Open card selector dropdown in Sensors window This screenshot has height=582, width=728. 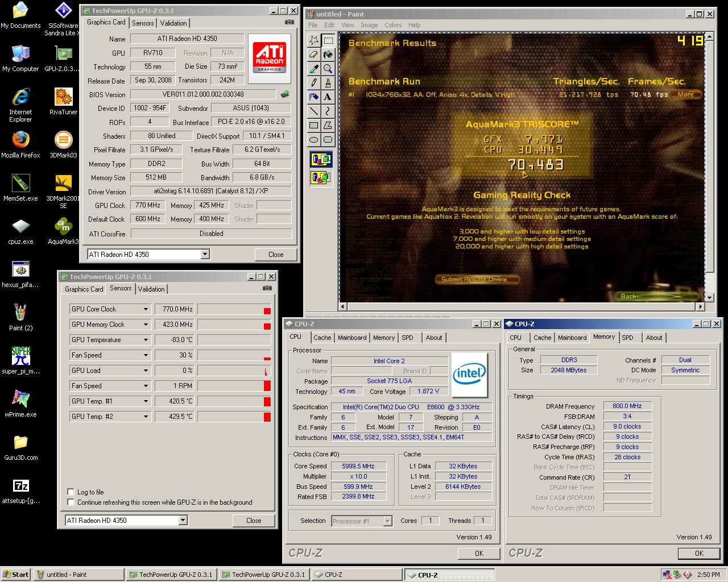click(183, 520)
